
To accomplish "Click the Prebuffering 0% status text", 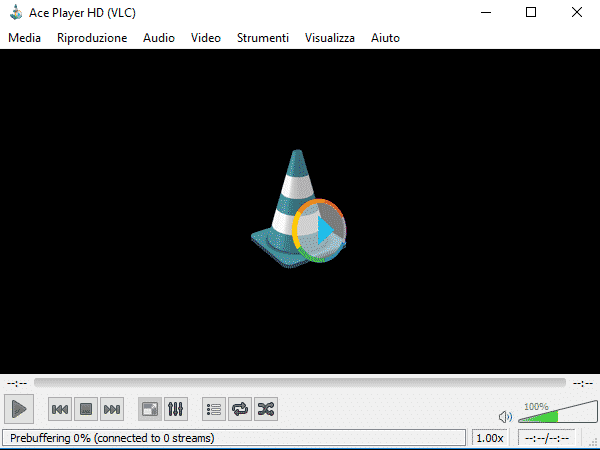I will (112, 438).
